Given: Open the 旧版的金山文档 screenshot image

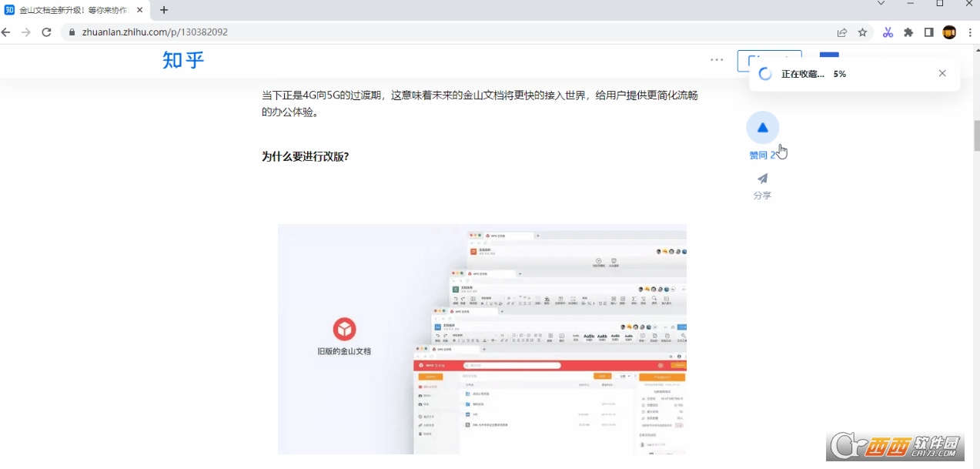Looking at the screenshot, I should tap(482, 340).
